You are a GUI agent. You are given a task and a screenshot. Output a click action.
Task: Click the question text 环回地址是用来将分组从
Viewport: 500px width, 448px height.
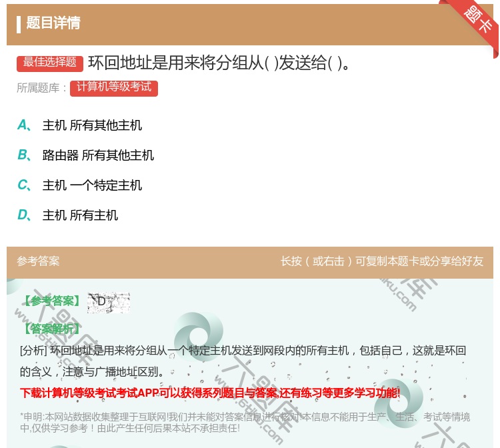(x=220, y=63)
